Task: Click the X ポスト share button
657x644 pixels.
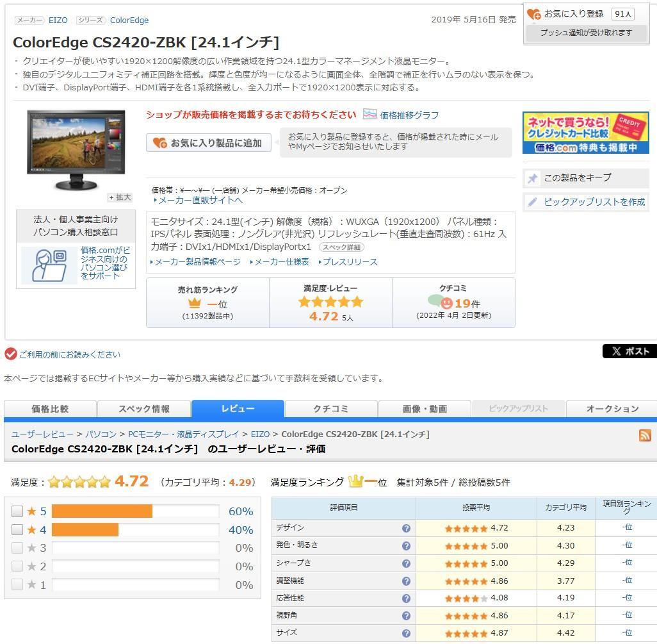Action: click(x=630, y=351)
